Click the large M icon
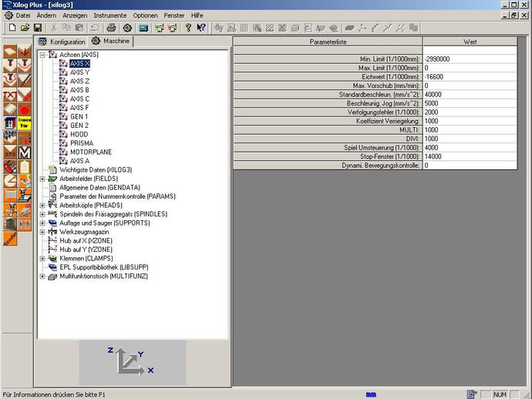The width and height of the screenshot is (532, 399). click(25, 153)
